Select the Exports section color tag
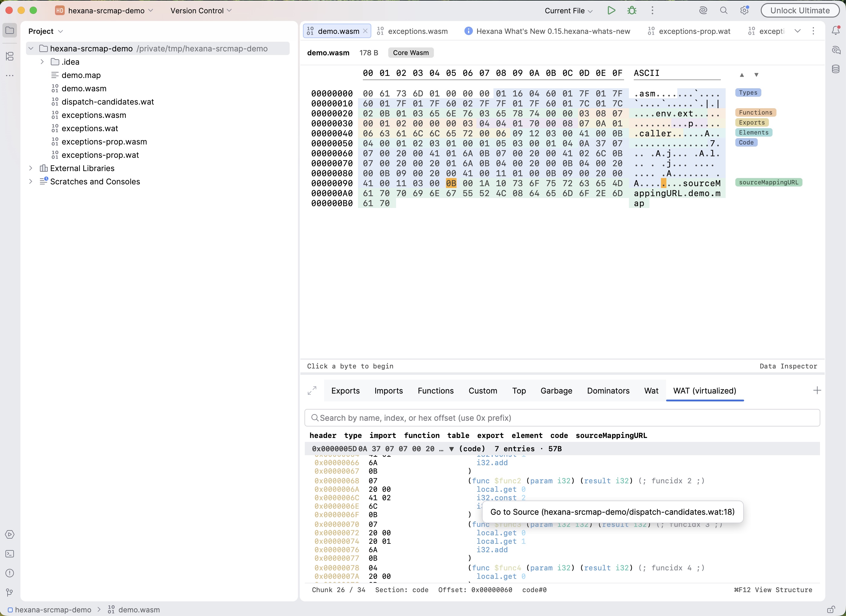 pyautogui.click(x=752, y=123)
